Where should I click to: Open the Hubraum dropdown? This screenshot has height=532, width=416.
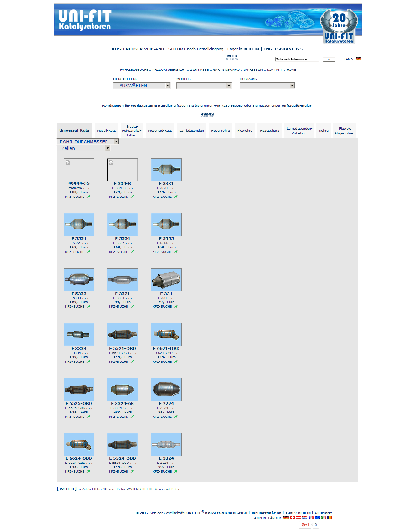pyautogui.click(x=267, y=85)
